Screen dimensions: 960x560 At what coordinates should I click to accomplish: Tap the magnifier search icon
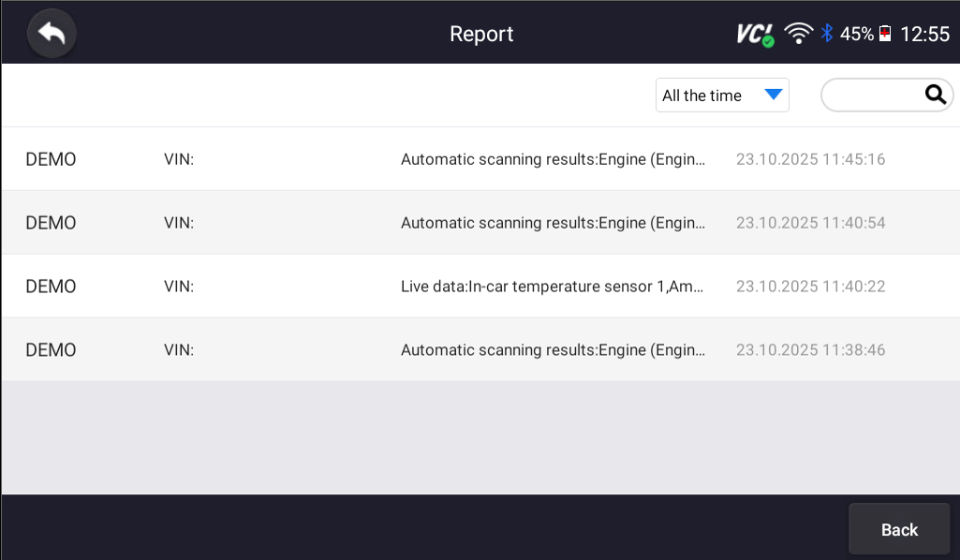tap(934, 95)
